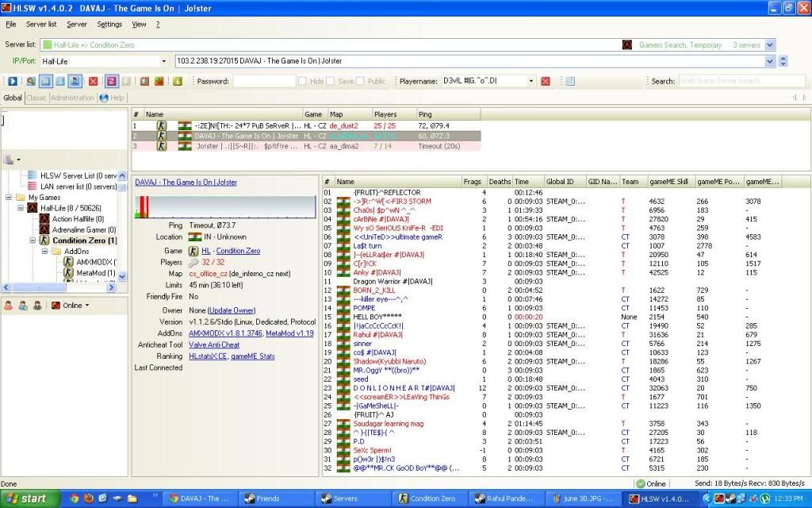Open Firefox from quick launch bar
Screen dimensions: 812x508
[89, 498]
